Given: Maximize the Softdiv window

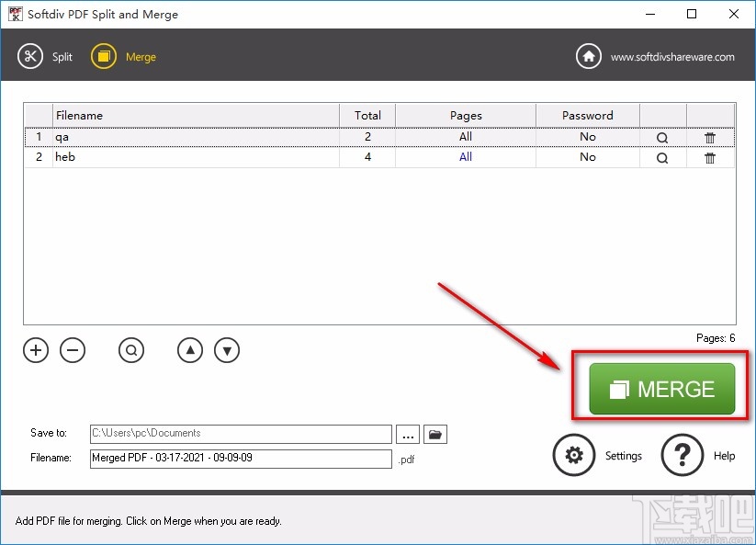Looking at the screenshot, I should click(692, 14).
